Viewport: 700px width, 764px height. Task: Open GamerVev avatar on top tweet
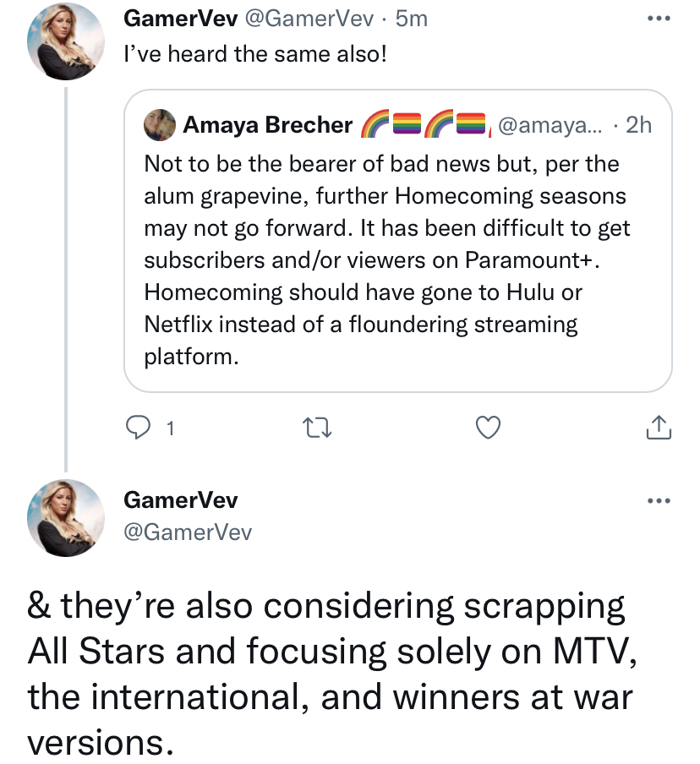click(65, 41)
